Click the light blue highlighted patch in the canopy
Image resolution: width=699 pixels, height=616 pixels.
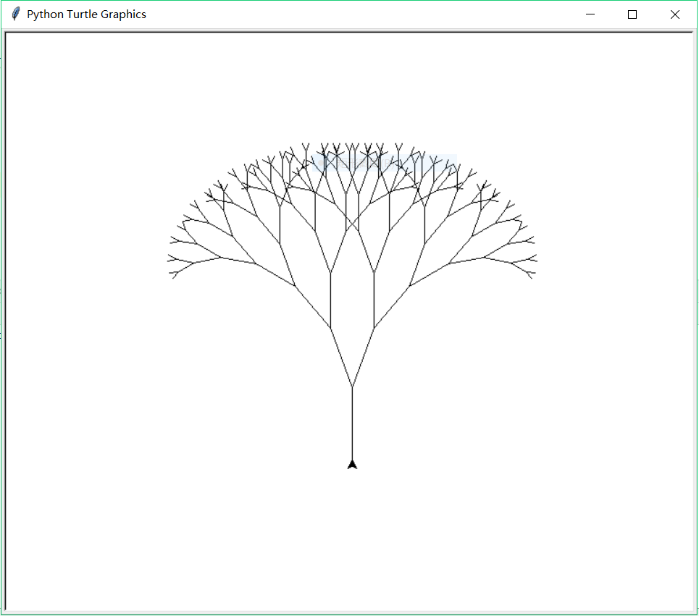(x=384, y=163)
